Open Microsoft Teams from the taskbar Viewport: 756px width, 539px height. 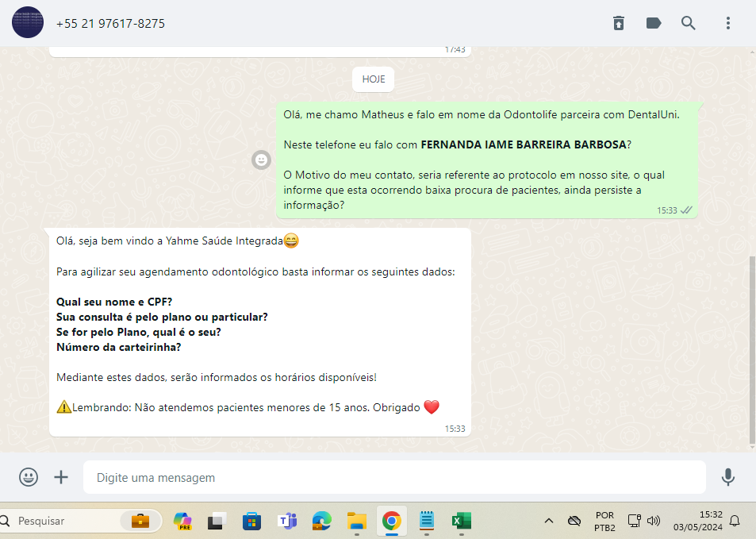click(286, 521)
